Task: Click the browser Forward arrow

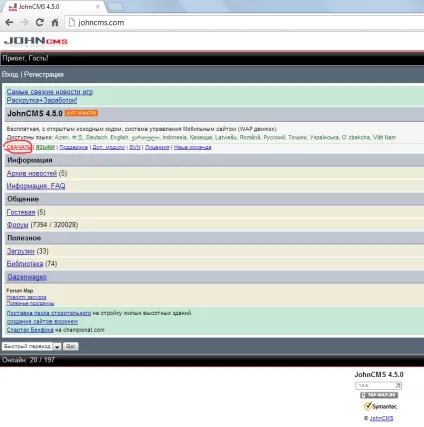Action: point(24,22)
